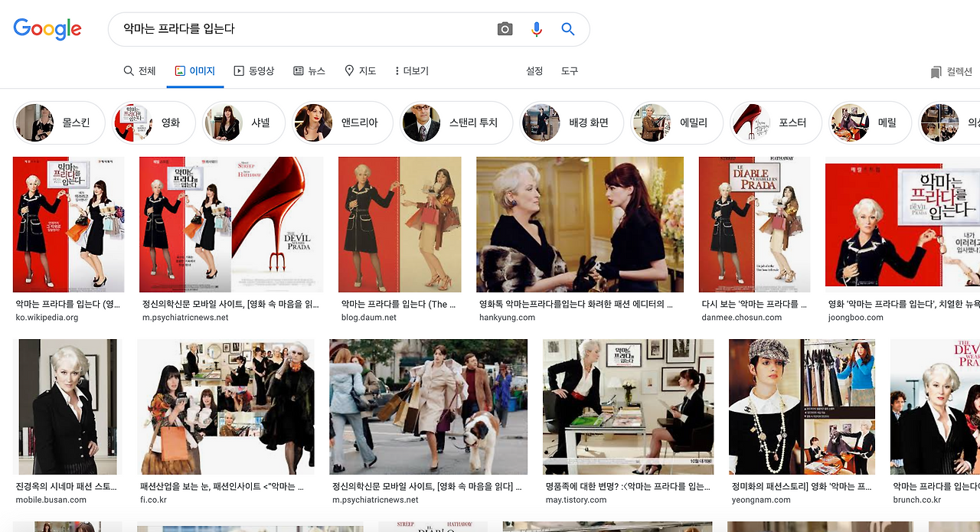Image resolution: width=980 pixels, height=532 pixels.
Task: Select the 배경 화면 wallpaper filter
Action: 572,122
